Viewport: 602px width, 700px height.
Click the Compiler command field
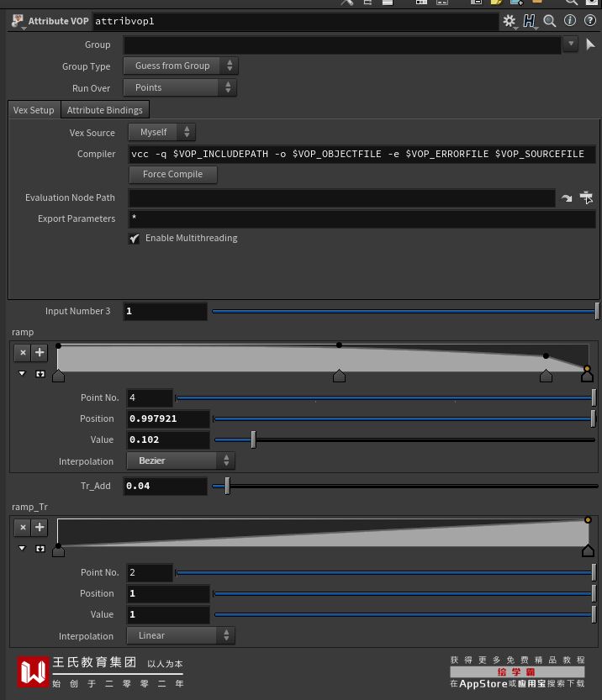pos(362,154)
